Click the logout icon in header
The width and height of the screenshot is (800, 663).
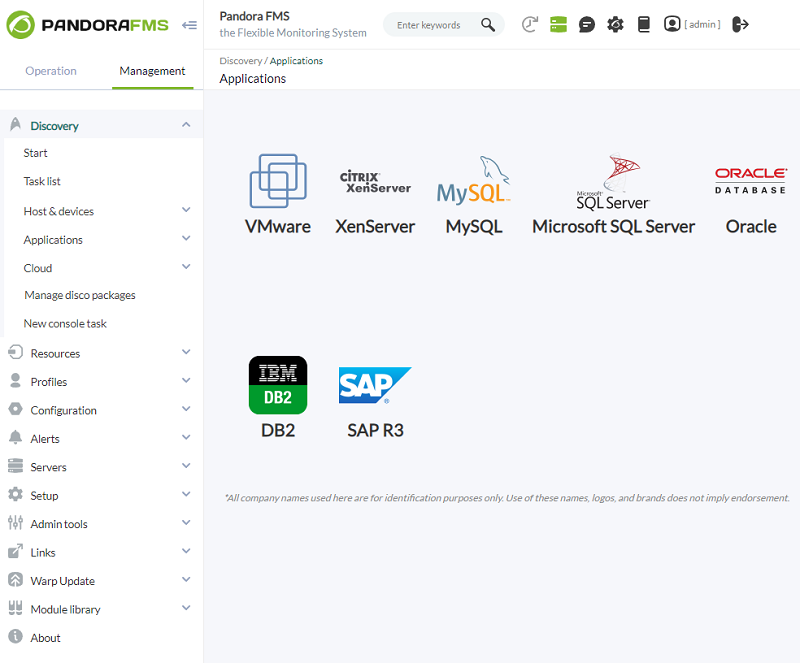pos(740,24)
